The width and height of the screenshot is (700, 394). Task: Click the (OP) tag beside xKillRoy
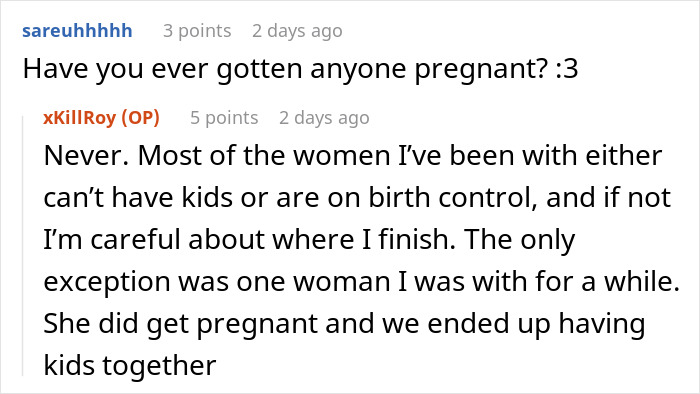click(x=140, y=117)
